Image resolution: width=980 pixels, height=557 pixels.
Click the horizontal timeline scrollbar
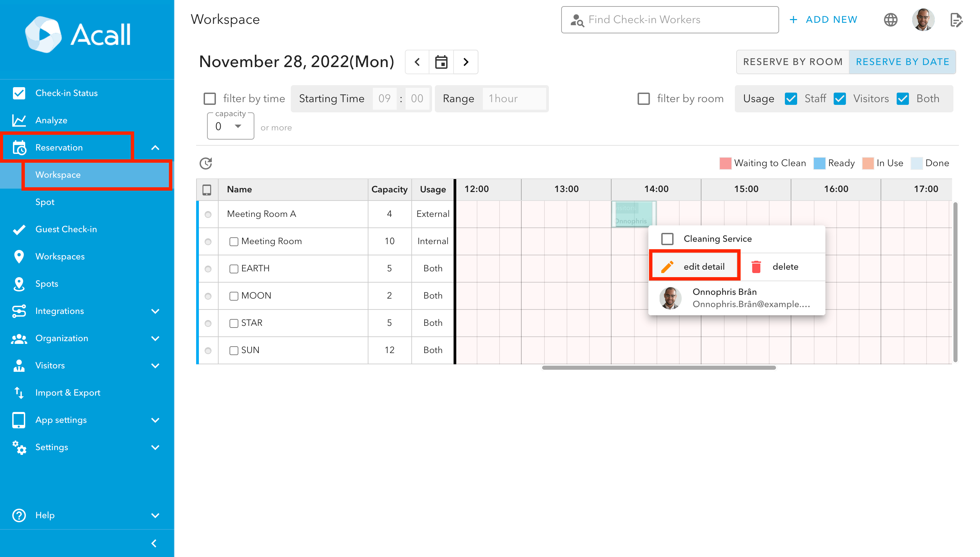click(x=658, y=368)
